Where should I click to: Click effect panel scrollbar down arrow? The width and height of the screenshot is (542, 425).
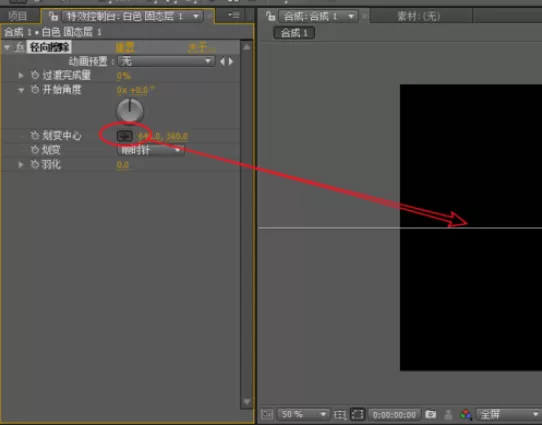tap(246, 402)
